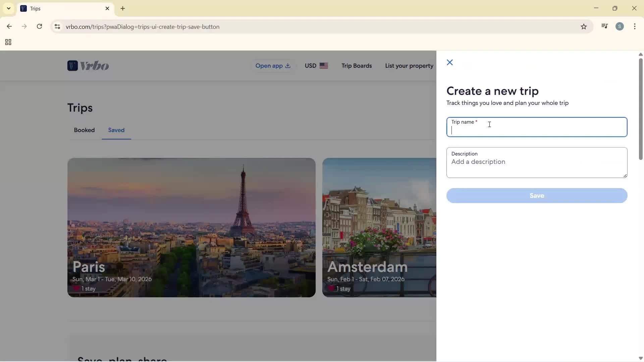
Task: Click the Save button
Action: click(x=536, y=195)
